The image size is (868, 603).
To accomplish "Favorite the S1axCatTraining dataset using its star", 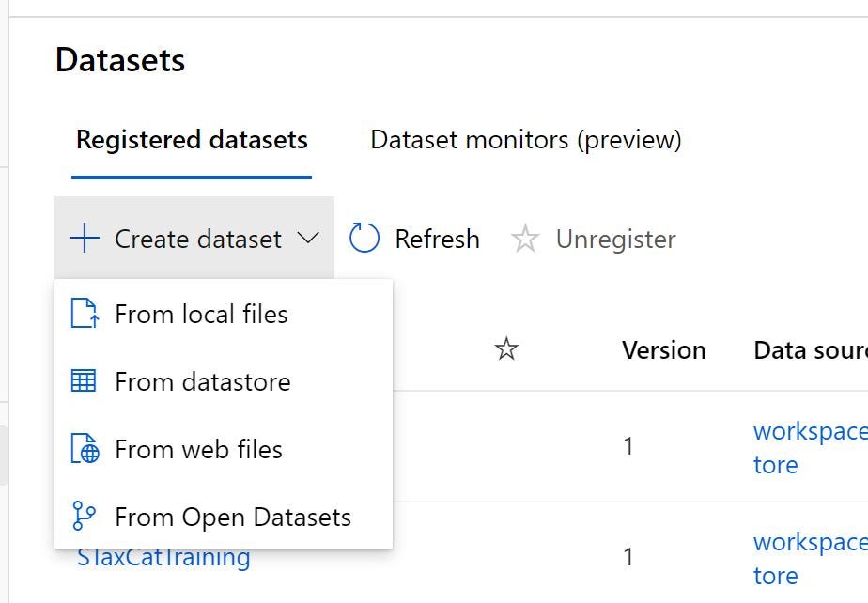I will pyautogui.click(x=507, y=557).
